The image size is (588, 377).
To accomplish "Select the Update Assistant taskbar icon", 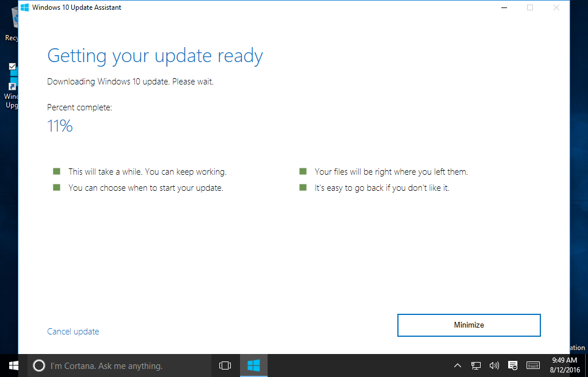I will [253, 366].
